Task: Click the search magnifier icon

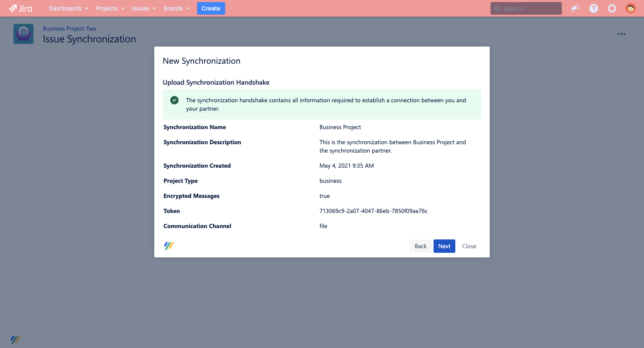Action: pos(497,8)
